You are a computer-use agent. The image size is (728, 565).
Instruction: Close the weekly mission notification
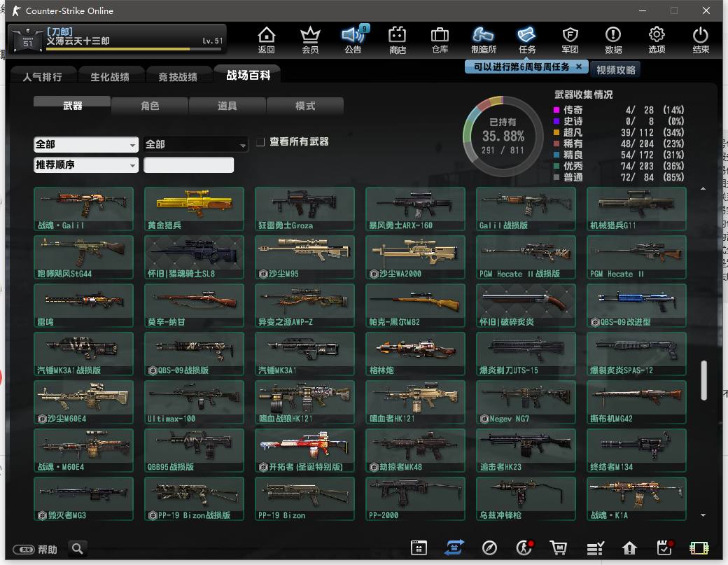pos(579,67)
